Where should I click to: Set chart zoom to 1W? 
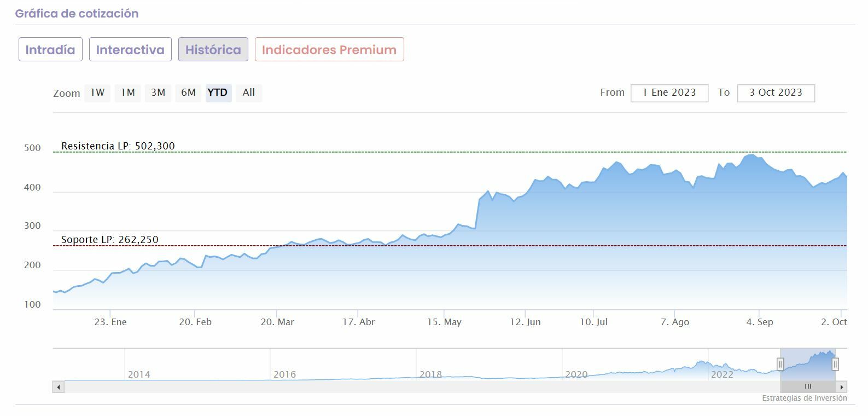tap(97, 93)
